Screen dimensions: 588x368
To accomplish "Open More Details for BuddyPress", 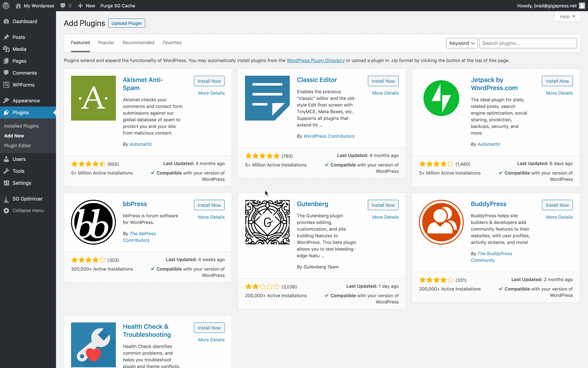I will 559,217.
